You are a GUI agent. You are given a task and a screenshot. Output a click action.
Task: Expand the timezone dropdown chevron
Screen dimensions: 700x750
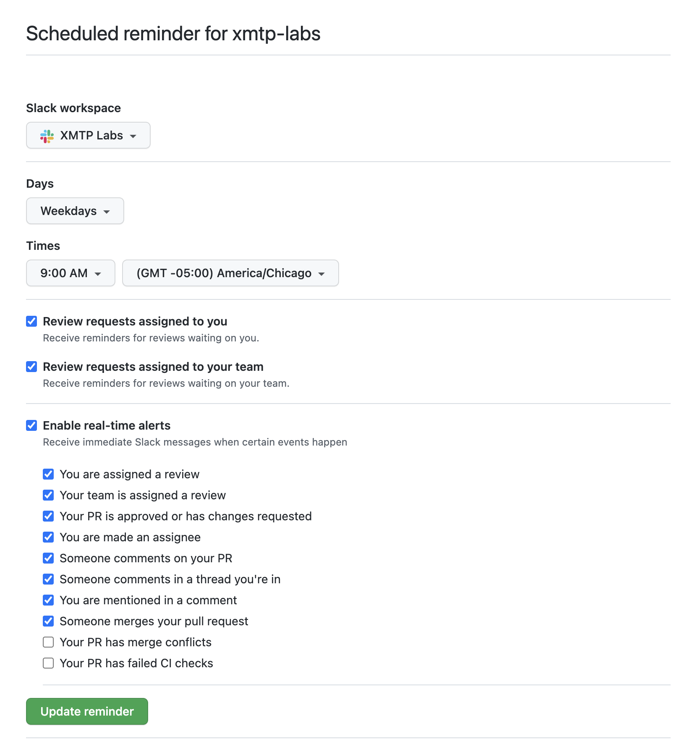(321, 273)
